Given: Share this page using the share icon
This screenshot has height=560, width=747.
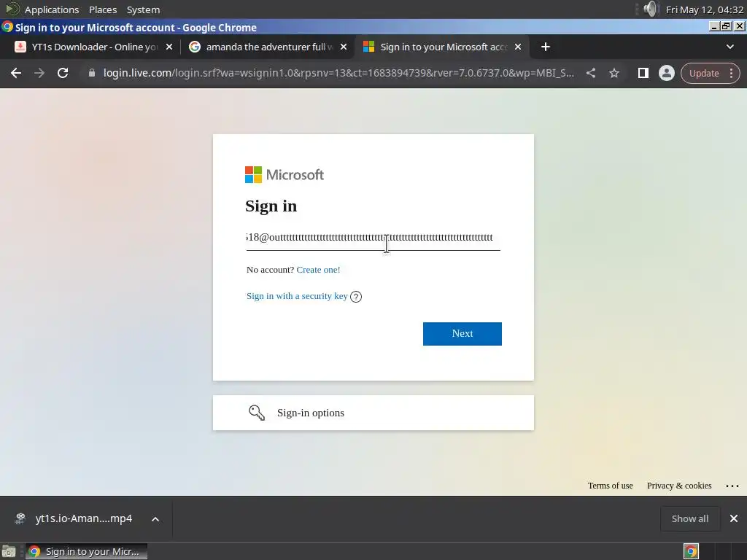Looking at the screenshot, I should [x=591, y=73].
